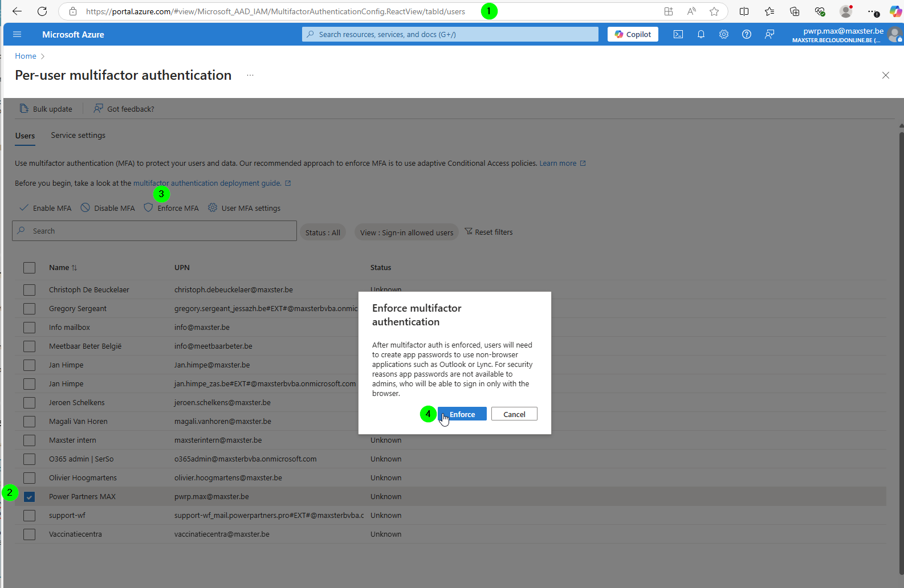
Task: Click O365 admin | SerSo name
Action: (x=81, y=459)
